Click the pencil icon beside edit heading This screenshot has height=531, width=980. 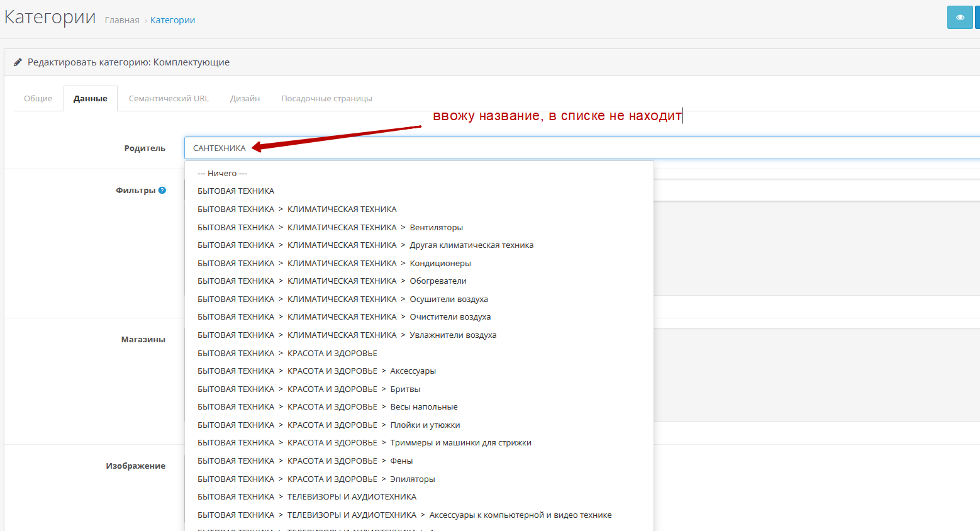click(18, 62)
